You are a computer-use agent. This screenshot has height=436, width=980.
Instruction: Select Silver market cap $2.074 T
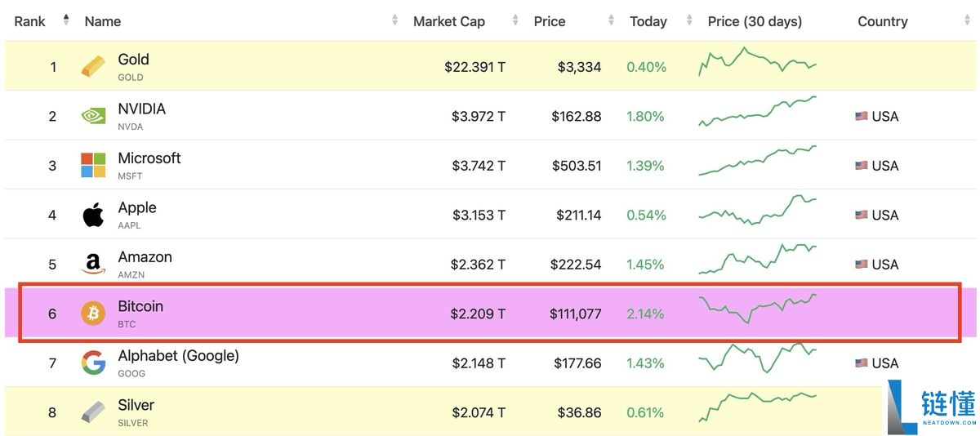478,412
